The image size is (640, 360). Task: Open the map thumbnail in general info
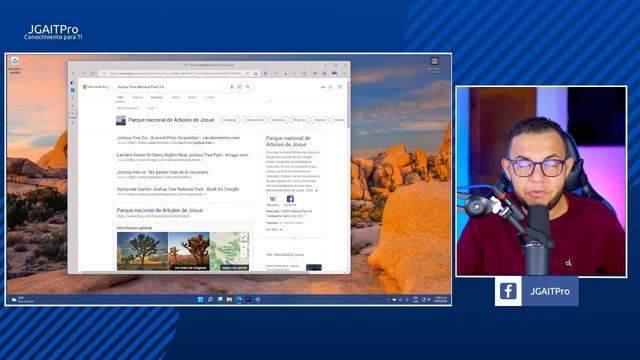[x=229, y=251]
